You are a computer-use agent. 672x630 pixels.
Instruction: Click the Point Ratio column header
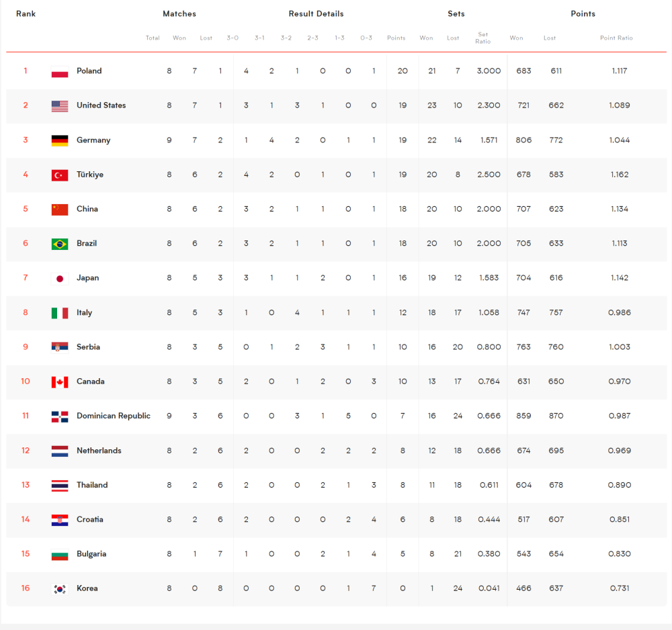pyautogui.click(x=616, y=38)
